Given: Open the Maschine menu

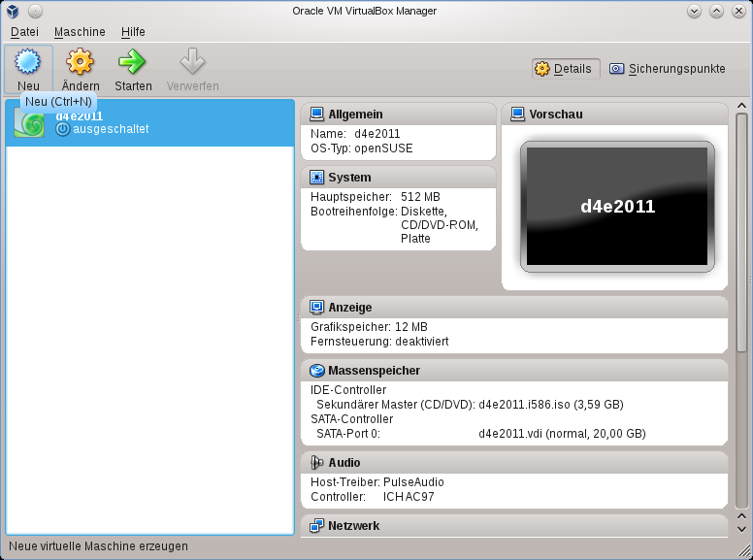Looking at the screenshot, I should pyautogui.click(x=80, y=32).
